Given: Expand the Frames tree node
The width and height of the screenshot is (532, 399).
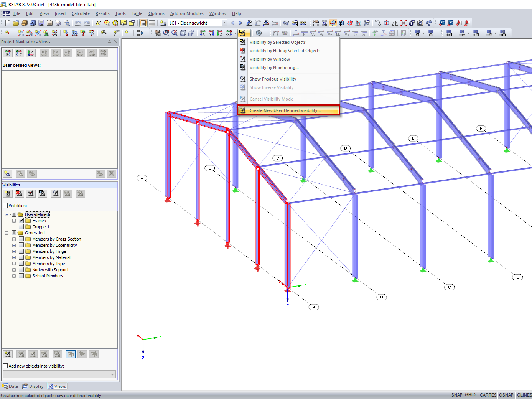Looking at the screenshot, I should point(14,221).
